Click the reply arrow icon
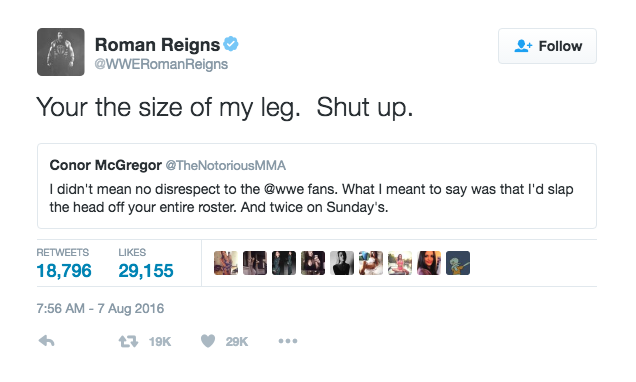Image resolution: width=636 pixels, height=382 pixels. point(46,341)
